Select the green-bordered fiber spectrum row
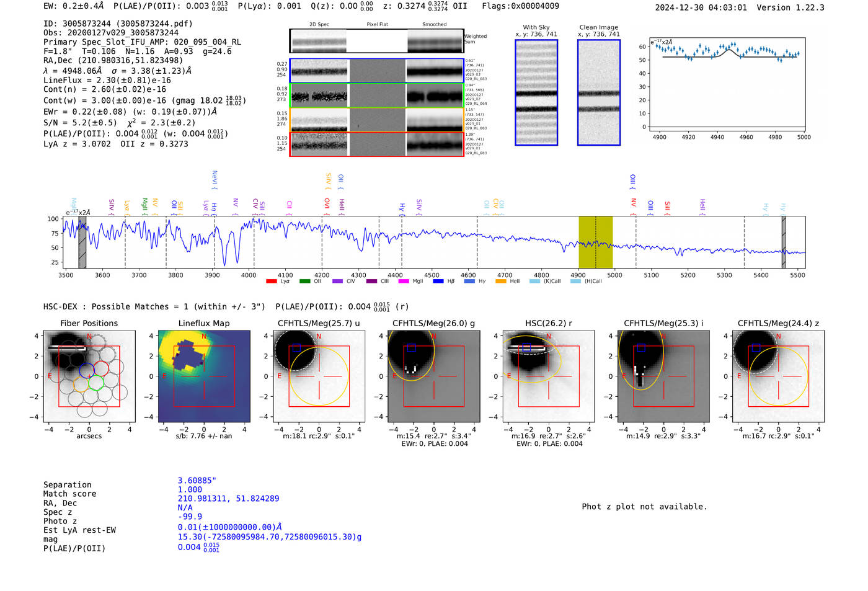This screenshot has height=591, width=868. tap(376, 96)
